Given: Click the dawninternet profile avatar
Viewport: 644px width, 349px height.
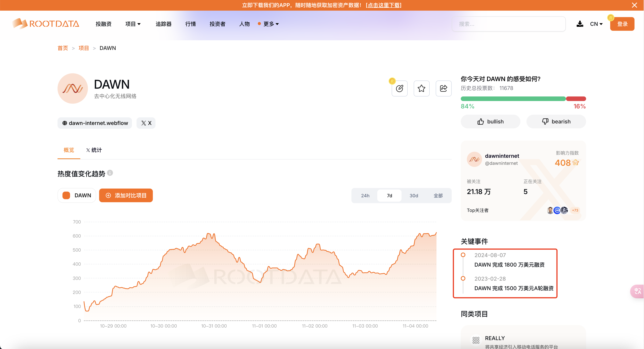Looking at the screenshot, I should (x=474, y=159).
